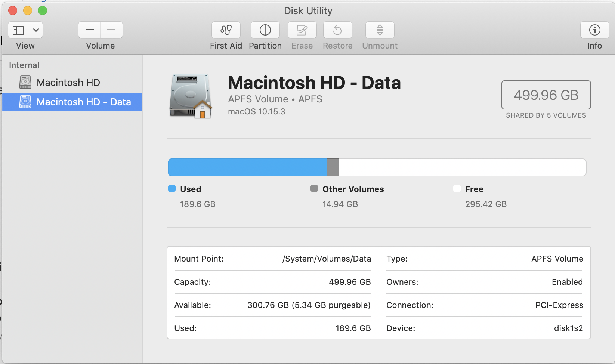Image resolution: width=615 pixels, height=364 pixels.
Task: Click the blue Used legend swatch
Action: pyautogui.click(x=172, y=188)
